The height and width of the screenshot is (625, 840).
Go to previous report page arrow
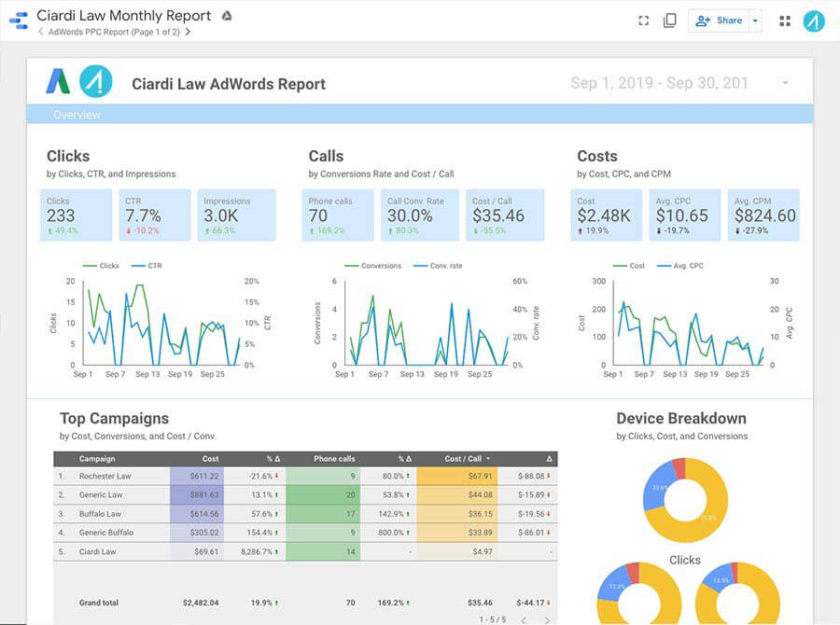click(x=41, y=32)
